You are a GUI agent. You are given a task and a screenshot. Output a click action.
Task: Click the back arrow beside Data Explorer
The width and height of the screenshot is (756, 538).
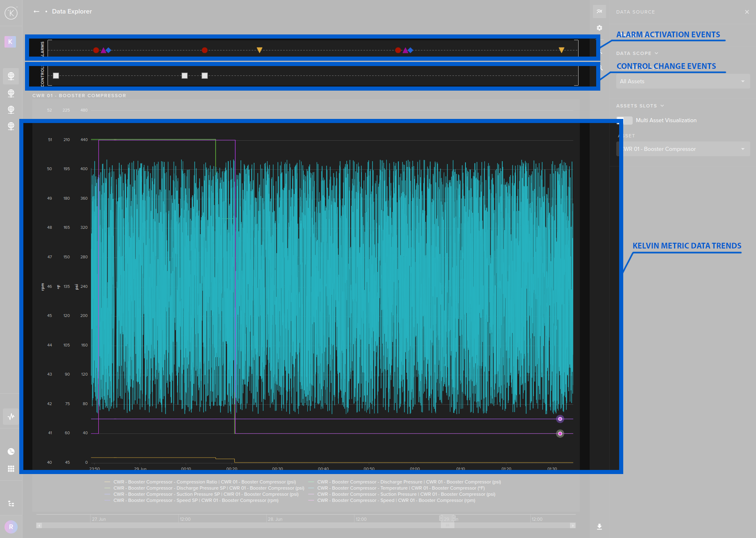[36, 11]
